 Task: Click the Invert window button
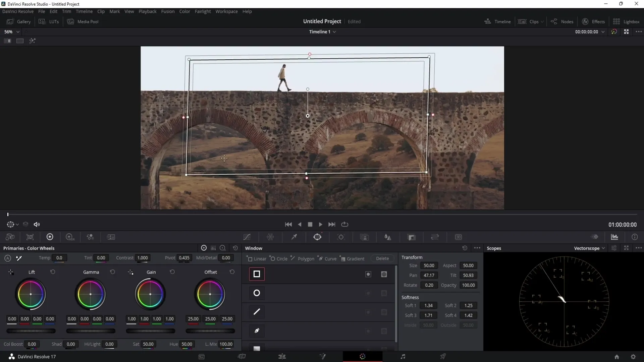click(368, 275)
